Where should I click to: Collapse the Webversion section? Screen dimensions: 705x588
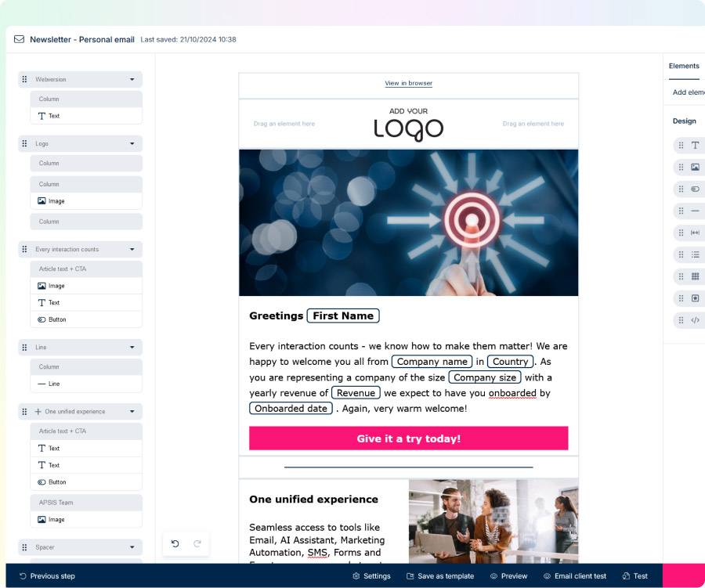click(132, 80)
